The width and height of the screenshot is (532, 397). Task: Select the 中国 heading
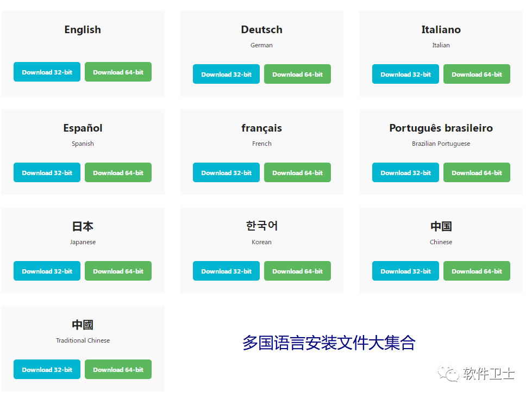point(441,226)
